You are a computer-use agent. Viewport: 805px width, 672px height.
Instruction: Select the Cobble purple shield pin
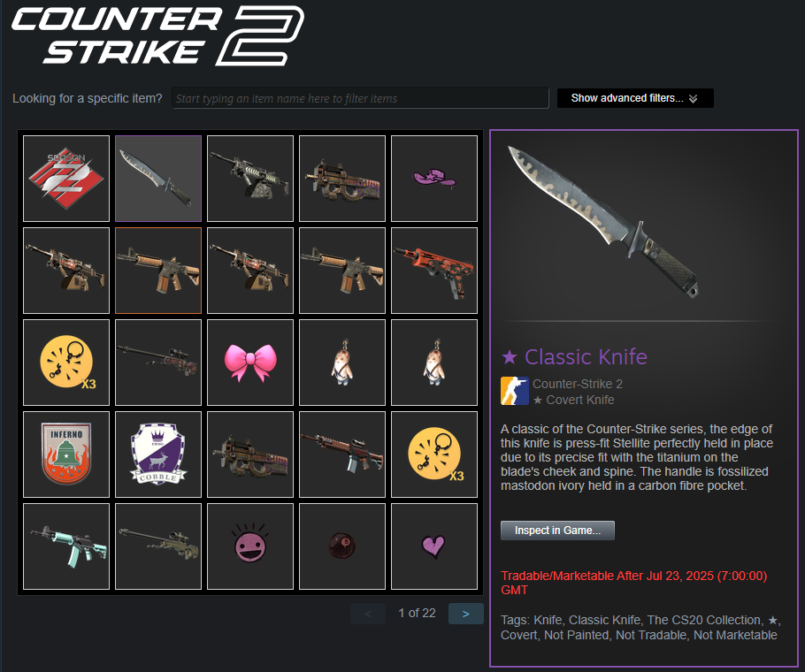click(x=158, y=454)
